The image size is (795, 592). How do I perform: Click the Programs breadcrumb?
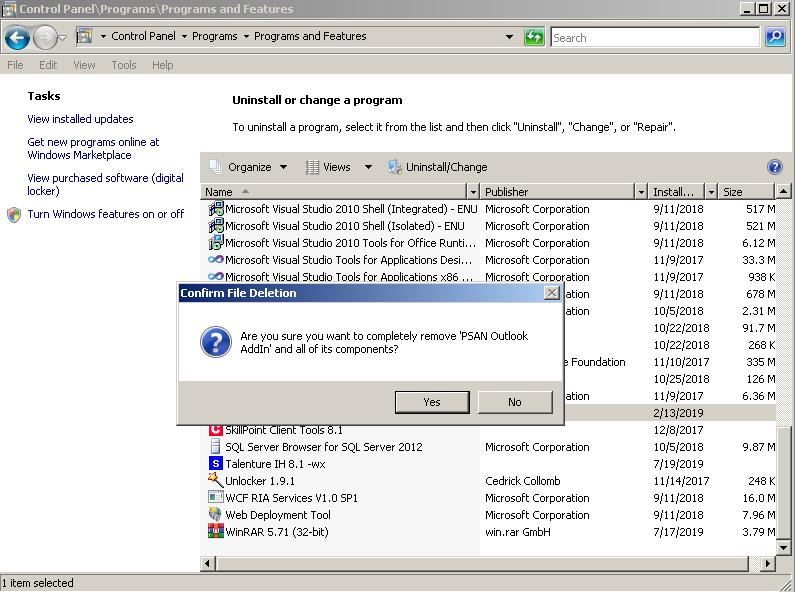click(x=214, y=36)
